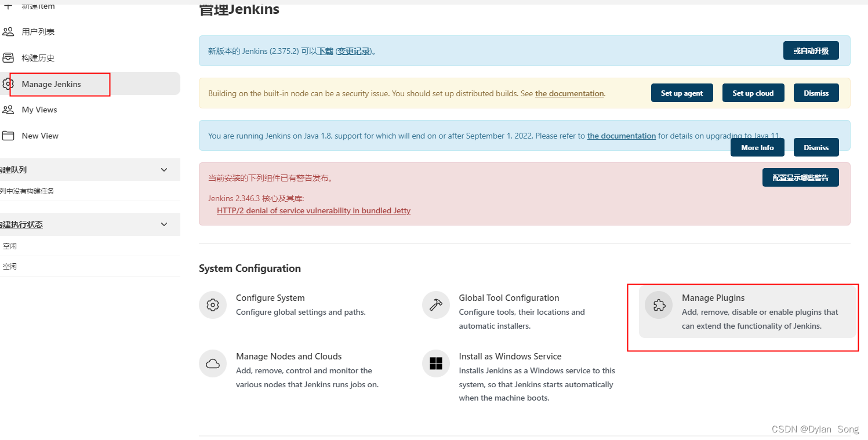868x440 pixels.
Task: Click the build history tray icon
Action: point(8,58)
